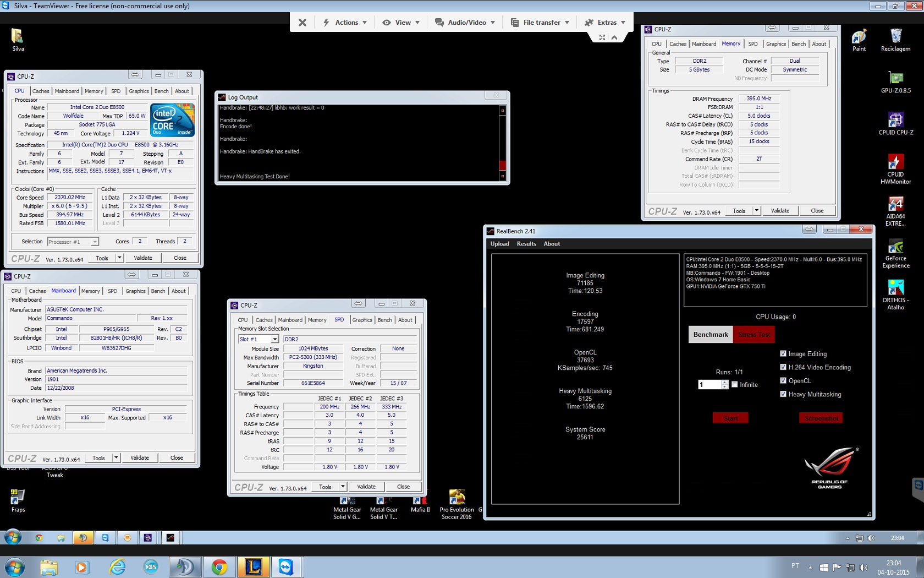Launch the CPUID CPU-Z desktop shortcut

pos(895,123)
